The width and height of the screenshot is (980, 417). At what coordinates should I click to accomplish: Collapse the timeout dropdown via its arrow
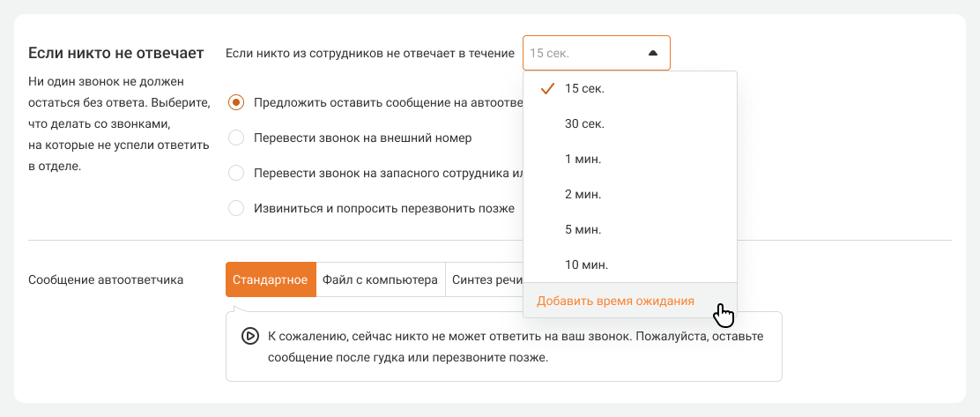click(x=652, y=53)
